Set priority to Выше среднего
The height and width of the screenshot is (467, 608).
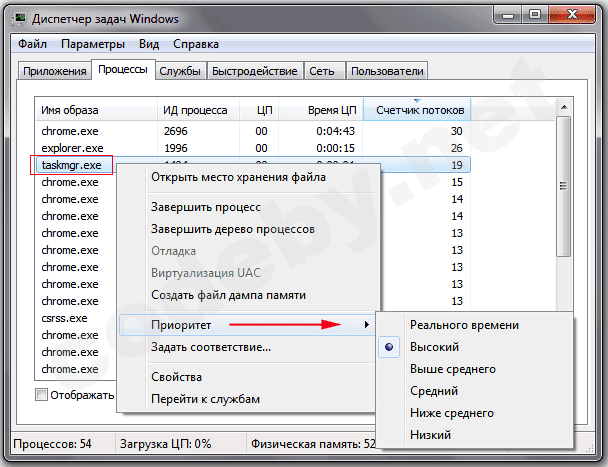tap(475, 369)
